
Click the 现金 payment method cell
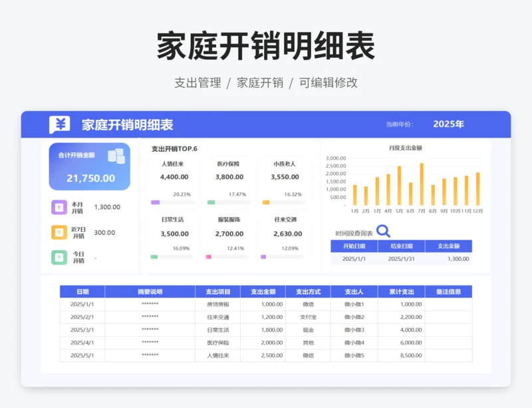(308, 330)
